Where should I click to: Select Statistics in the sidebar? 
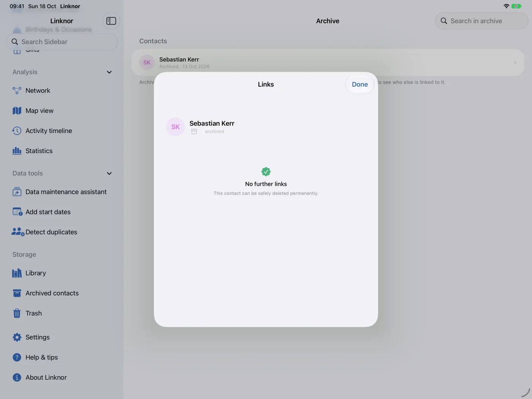coord(62,151)
